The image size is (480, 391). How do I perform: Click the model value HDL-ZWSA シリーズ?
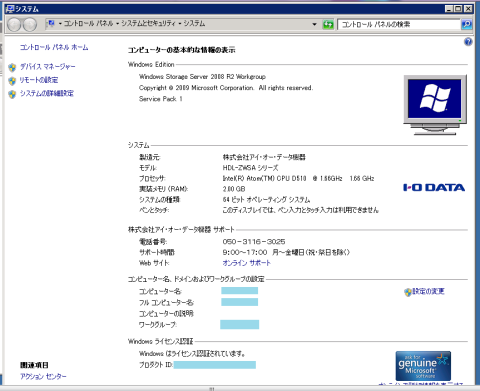250,168
